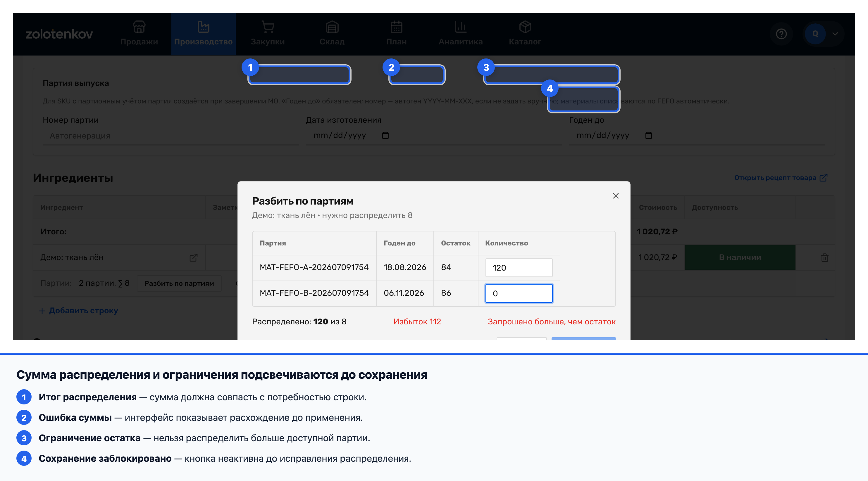
Task: Open calendar picker for Дата изготовления
Action: [x=385, y=135]
